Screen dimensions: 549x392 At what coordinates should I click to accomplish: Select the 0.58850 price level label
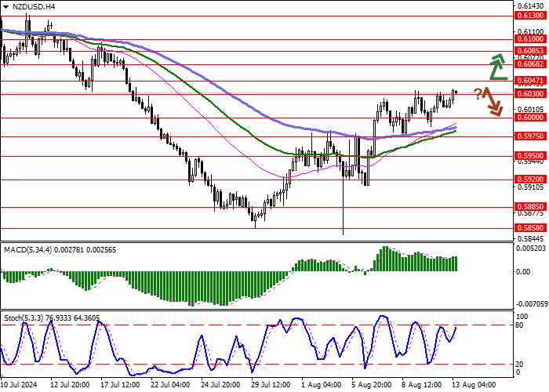click(530, 207)
